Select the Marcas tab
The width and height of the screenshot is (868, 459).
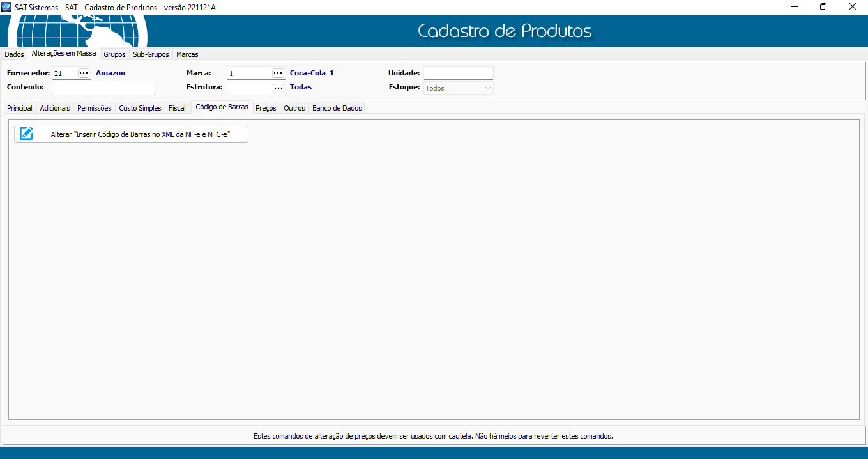click(187, 54)
